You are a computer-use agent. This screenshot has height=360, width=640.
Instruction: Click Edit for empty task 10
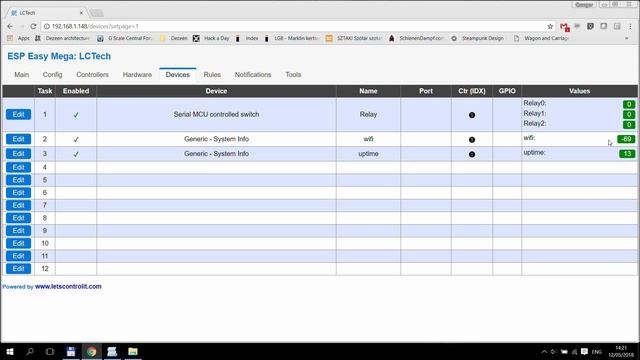click(18, 243)
